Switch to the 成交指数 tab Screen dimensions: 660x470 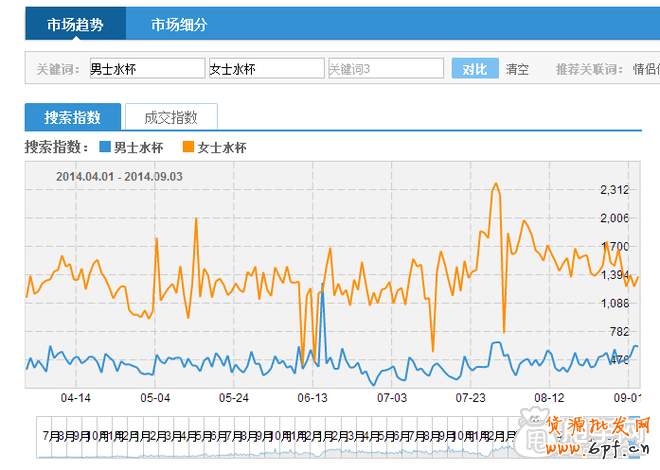tap(171, 117)
